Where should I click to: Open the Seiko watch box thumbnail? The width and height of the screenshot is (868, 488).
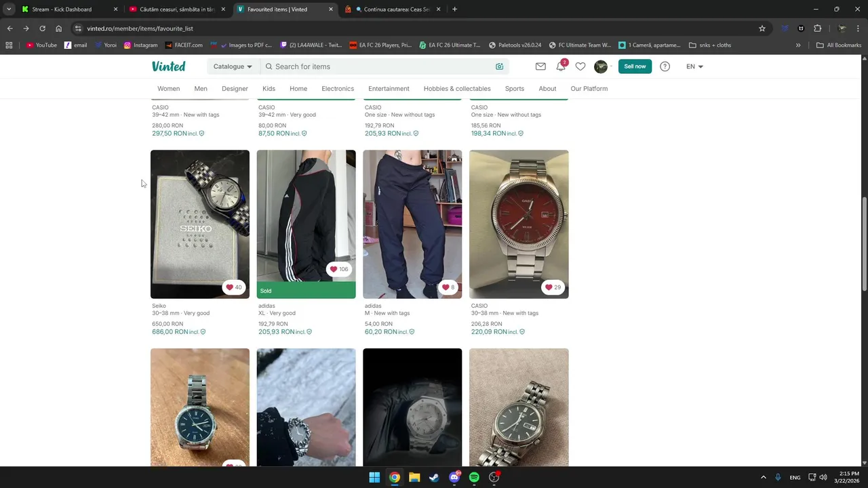[200, 224]
